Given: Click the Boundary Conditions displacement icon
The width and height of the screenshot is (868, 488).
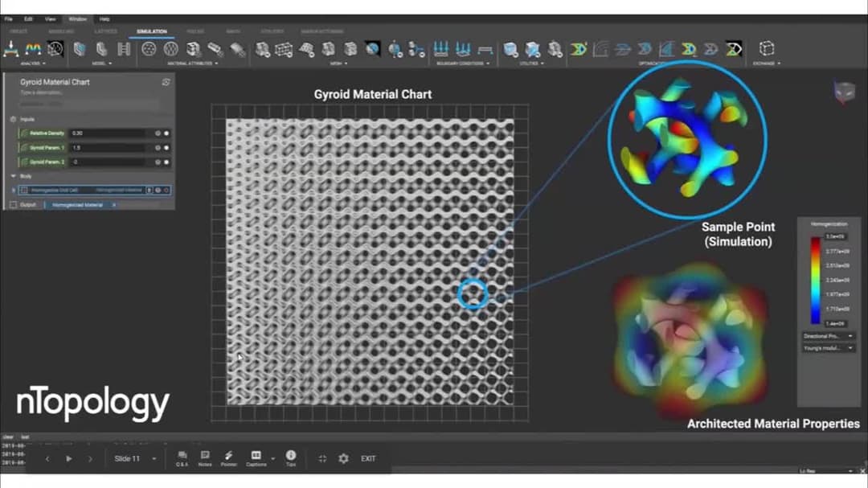Looking at the screenshot, I should coord(440,48).
